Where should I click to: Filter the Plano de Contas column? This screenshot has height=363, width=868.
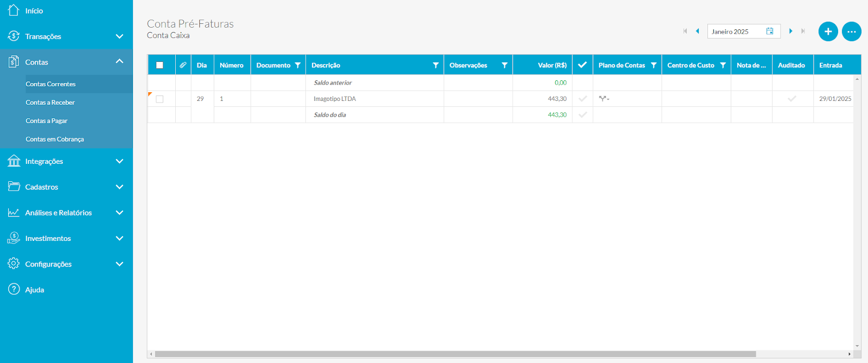click(x=654, y=65)
